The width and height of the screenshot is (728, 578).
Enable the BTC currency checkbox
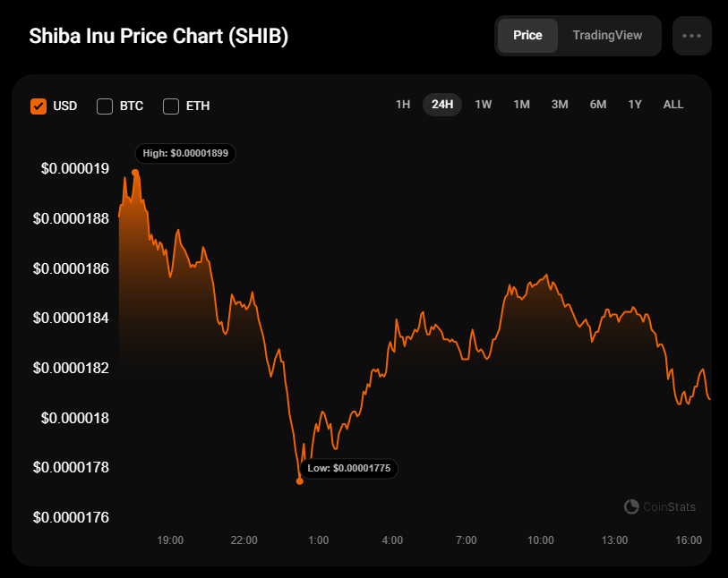pos(105,106)
